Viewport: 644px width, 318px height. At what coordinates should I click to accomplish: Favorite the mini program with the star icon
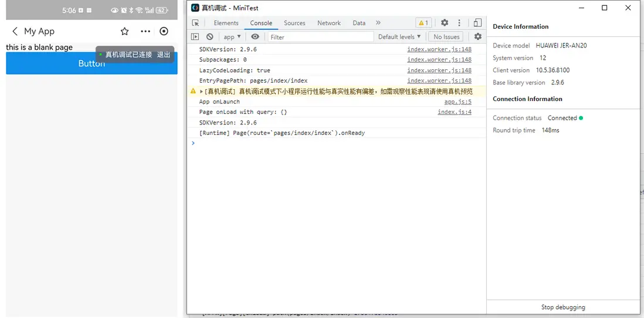tap(124, 31)
